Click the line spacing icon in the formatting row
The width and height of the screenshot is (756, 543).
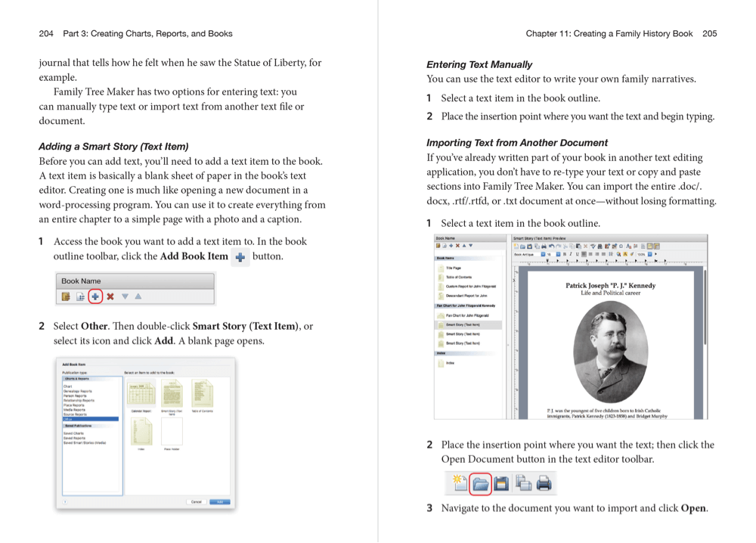click(x=611, y=253)
